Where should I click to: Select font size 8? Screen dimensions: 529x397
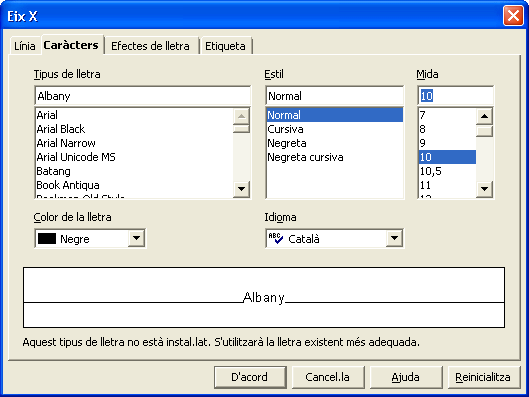click(447, 129)
